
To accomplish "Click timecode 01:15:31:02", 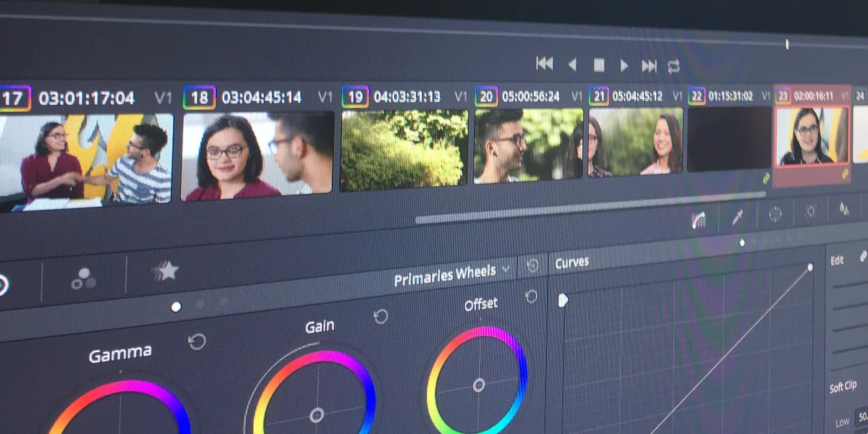I will [731, 95].
